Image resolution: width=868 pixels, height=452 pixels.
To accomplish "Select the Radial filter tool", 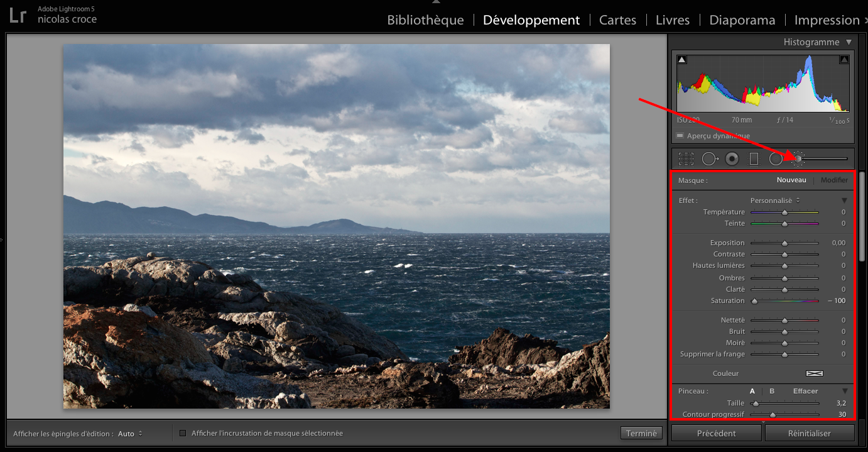I will tap(776, 158).
